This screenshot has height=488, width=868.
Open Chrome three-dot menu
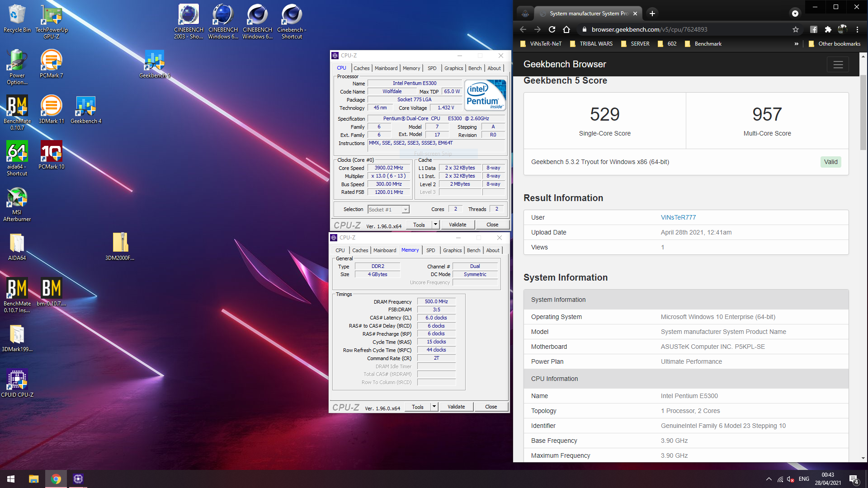tap(857, 29)
